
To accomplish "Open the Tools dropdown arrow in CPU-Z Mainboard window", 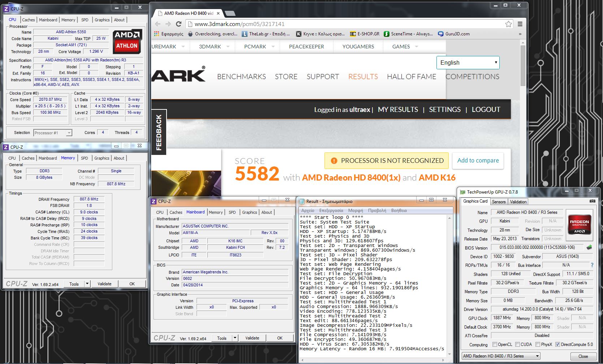I will (235, 338).
